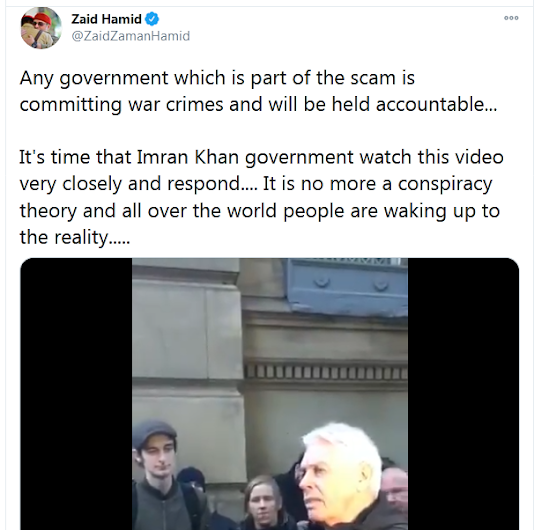This screenshot has height=530, width=534.
Task: Click the ending text "the reality....."
Action: pyautogui.click(x=75, y=237)
